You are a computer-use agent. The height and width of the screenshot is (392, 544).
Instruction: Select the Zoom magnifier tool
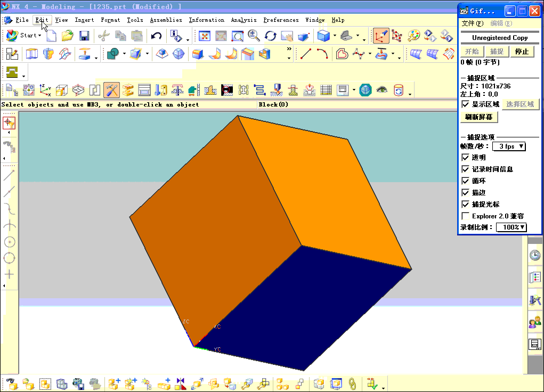[x=253, y=36]
